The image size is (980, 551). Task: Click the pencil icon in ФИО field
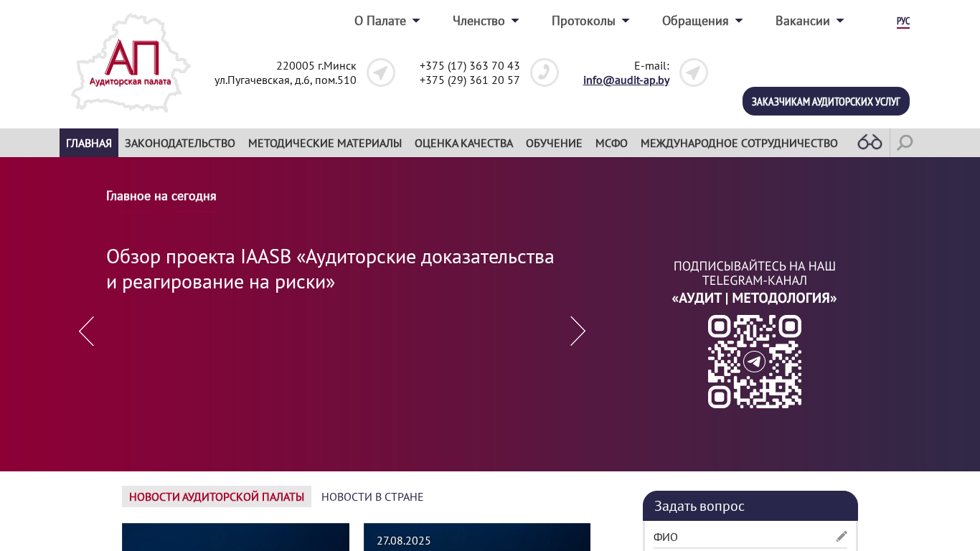(x=842, y=537)
